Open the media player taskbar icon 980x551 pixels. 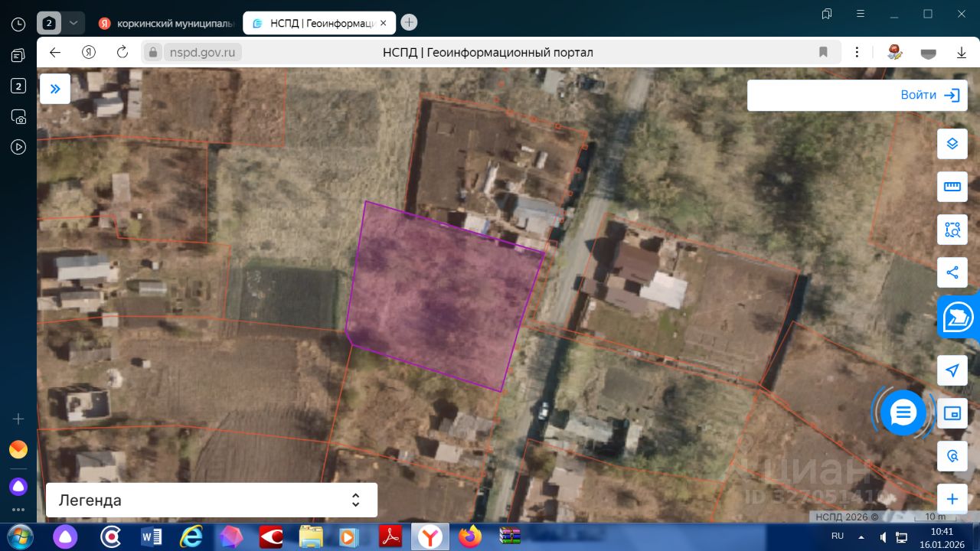[351, 536]
